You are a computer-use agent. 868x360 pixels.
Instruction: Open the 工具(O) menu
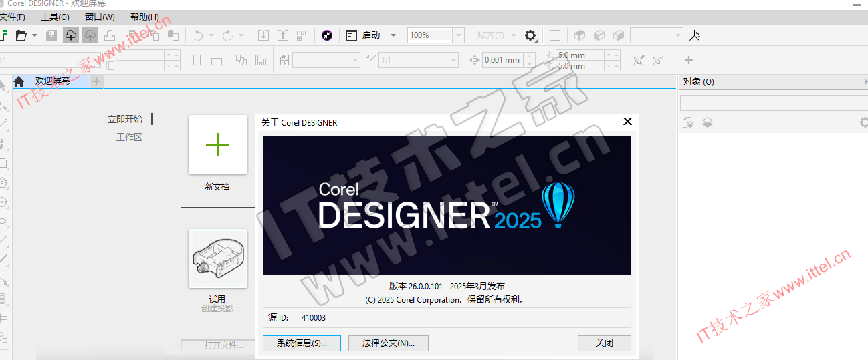55,17
